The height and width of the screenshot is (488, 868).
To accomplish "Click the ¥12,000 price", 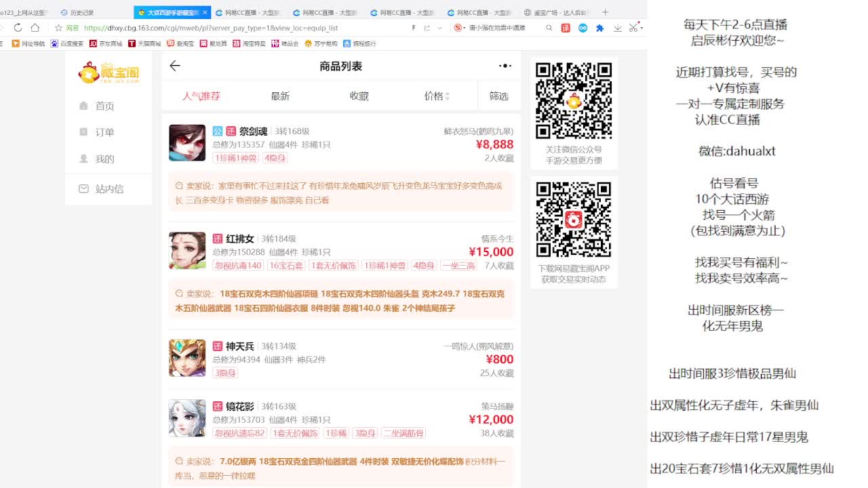I will 491,420.
